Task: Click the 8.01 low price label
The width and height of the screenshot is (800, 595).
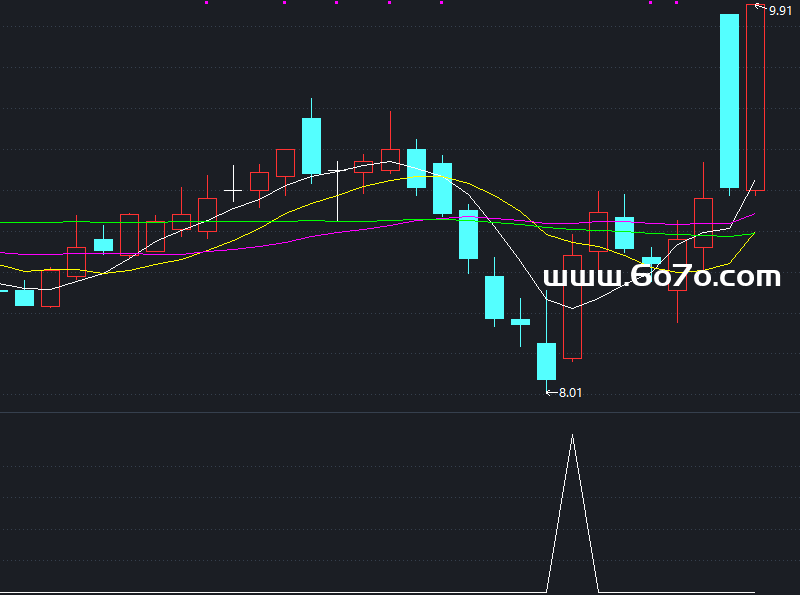Action: (x=570, y=393)
